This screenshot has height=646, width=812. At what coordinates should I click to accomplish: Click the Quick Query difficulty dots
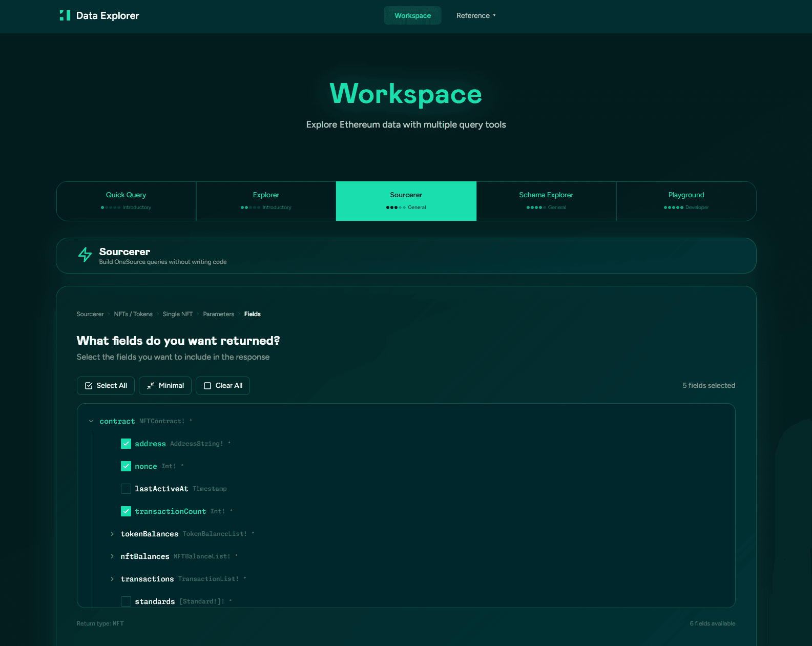coord(110,207)
